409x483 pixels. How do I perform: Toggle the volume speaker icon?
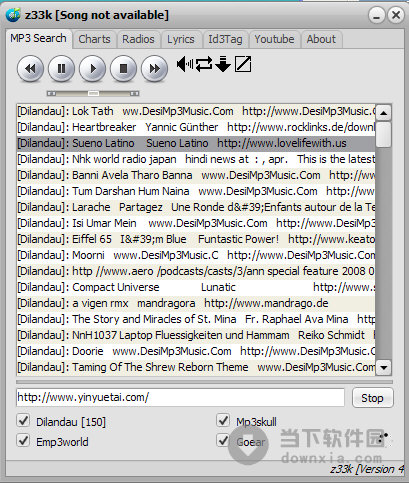185,64
